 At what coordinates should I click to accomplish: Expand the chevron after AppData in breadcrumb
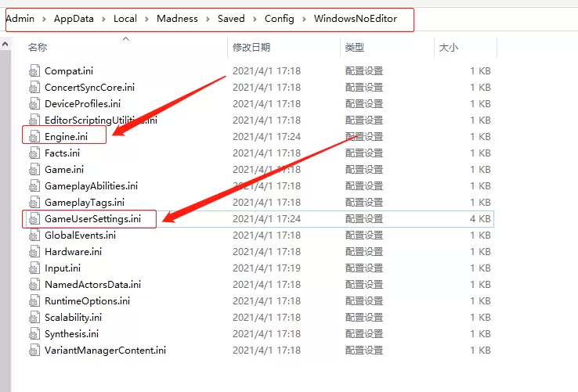click(101, 19)
